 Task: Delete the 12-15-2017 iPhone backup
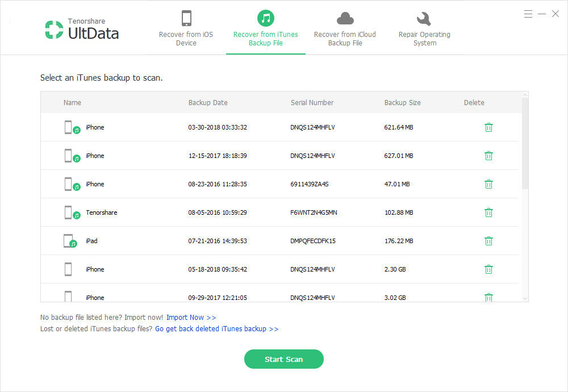(x=488, y=156)
